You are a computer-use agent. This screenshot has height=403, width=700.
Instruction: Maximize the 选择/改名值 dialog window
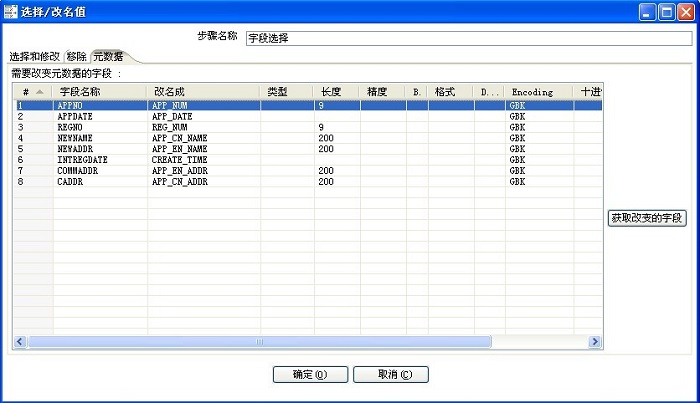(664, 11)
